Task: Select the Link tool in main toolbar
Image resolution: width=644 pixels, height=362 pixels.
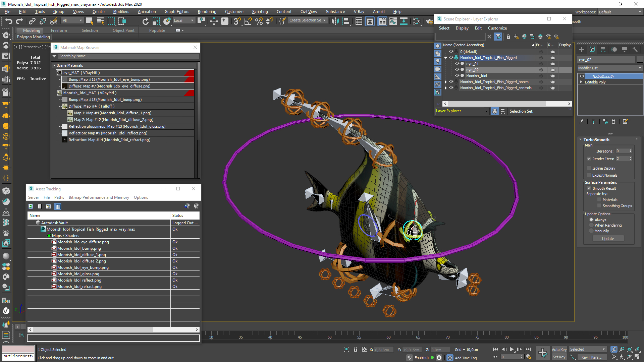Action: click(x=32, y=21)
